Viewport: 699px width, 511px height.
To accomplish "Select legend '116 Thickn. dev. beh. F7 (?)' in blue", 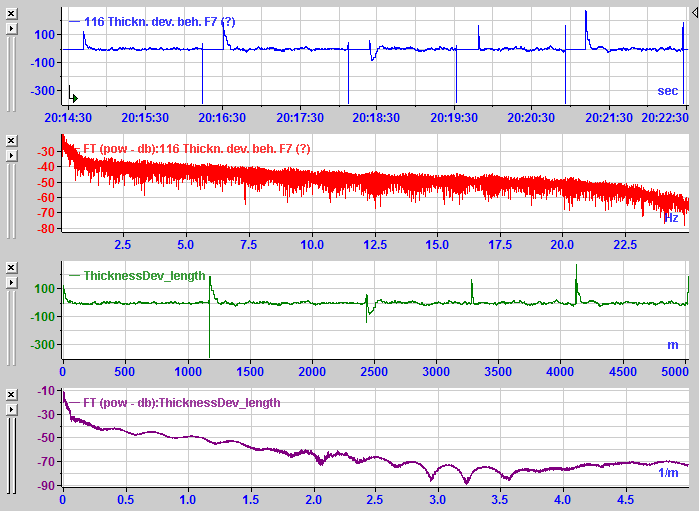I will [159, 21].
